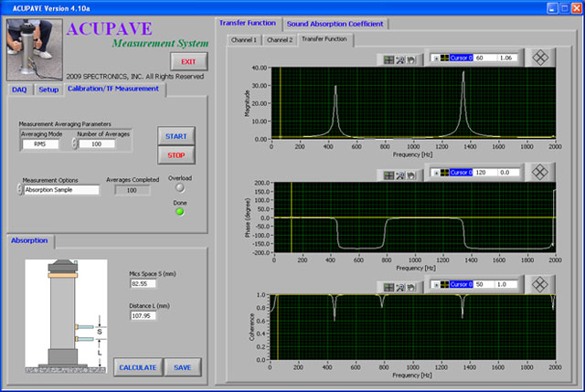585x392 pixels.
Task: Select the Absorption tab
Action: 29,240
